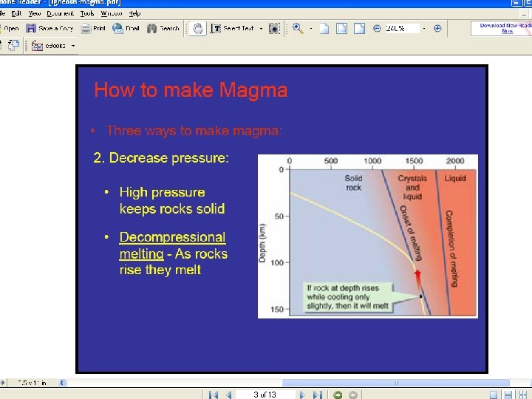Click the '3 of 13' page number field

265,395
